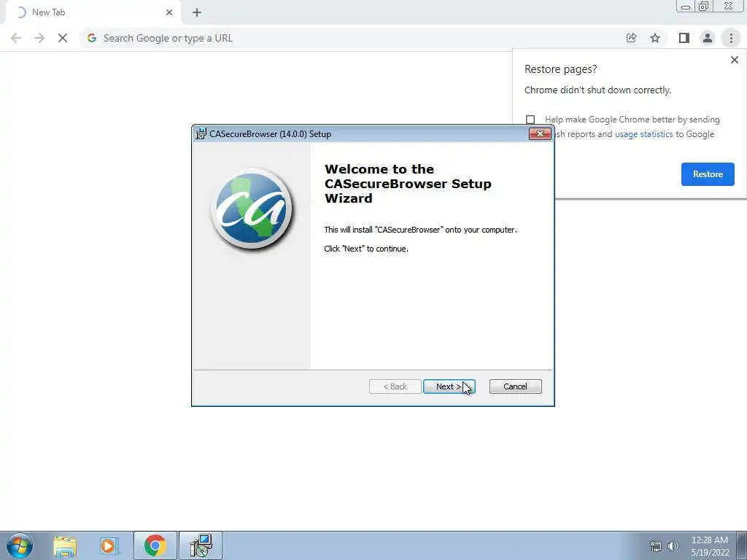747x560 pixels.
Task: Open the taskbar clock and date
Action: coord(710,546)
